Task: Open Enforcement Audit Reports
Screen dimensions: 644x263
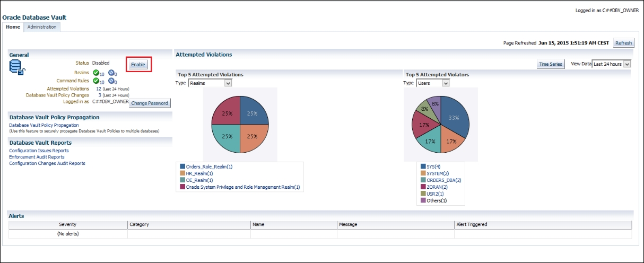Action: pyautogui.click(x=37, y=157)
